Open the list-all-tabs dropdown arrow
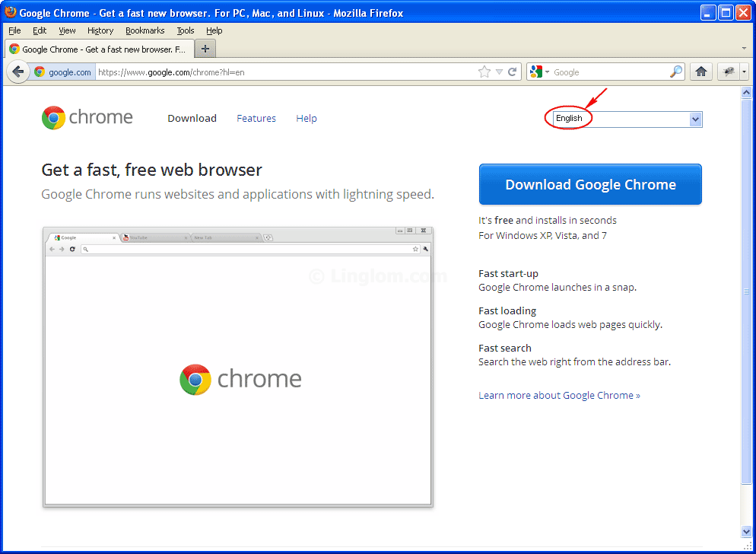This screenshot has height=554, width=756. pyautogui.click(x=744, y=48)
